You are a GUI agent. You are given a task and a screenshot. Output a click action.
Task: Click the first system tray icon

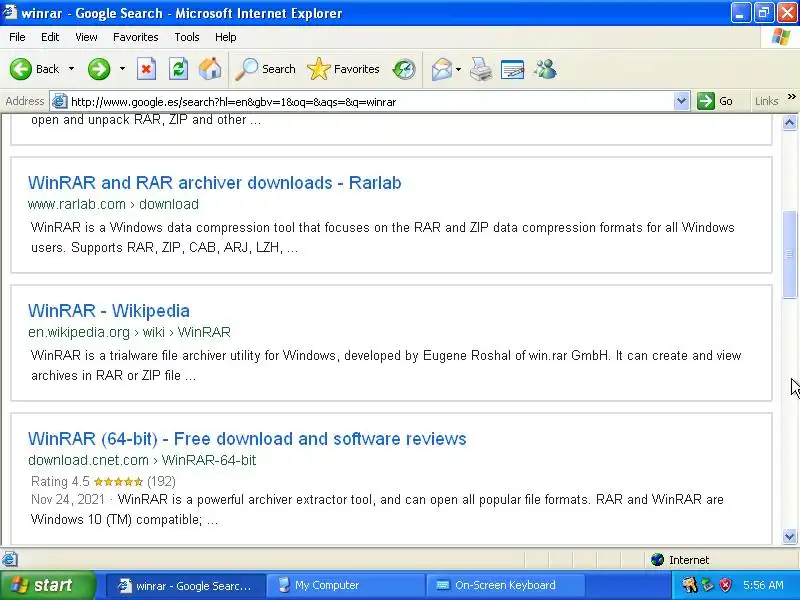tap(689, 585)
